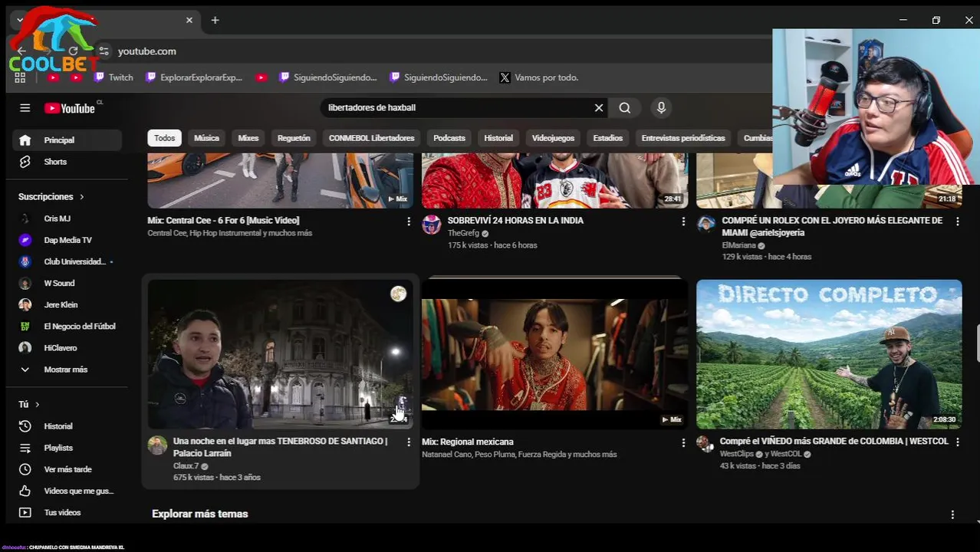The width and height of the screenshot is (980, 552).
Task: Open TheGrefg channel avatar
Action: (432, 224)
